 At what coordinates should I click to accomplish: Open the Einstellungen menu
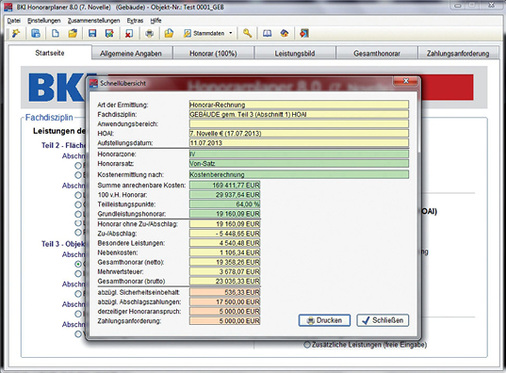pos(44,21)
